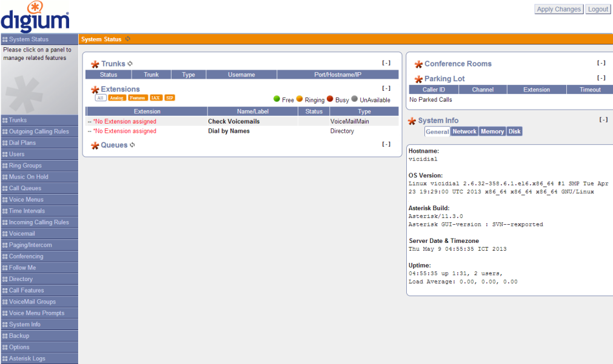This screenshot has height=364, width=613.
Task: Collapse the Conference Rooms panel
Action: coord(601,63)
